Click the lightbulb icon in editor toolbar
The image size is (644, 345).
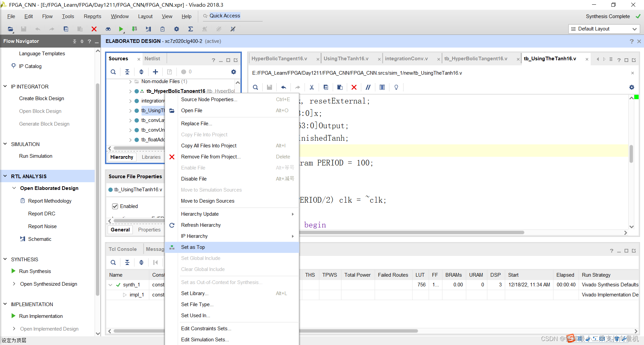[396, 87]
